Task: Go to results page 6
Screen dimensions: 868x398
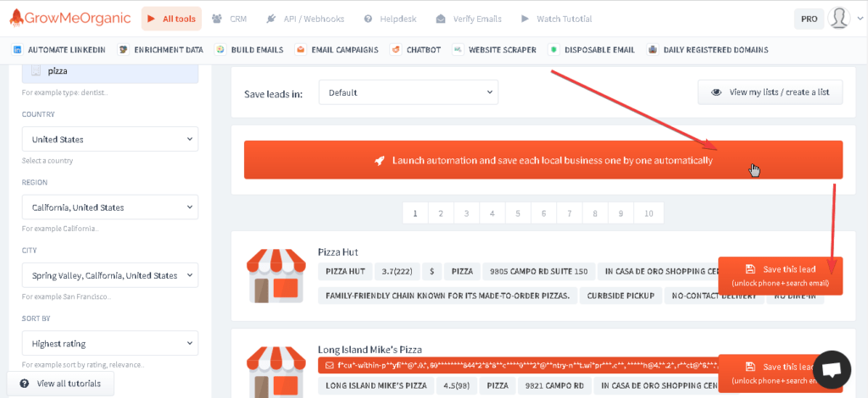Action: (543, 213)
